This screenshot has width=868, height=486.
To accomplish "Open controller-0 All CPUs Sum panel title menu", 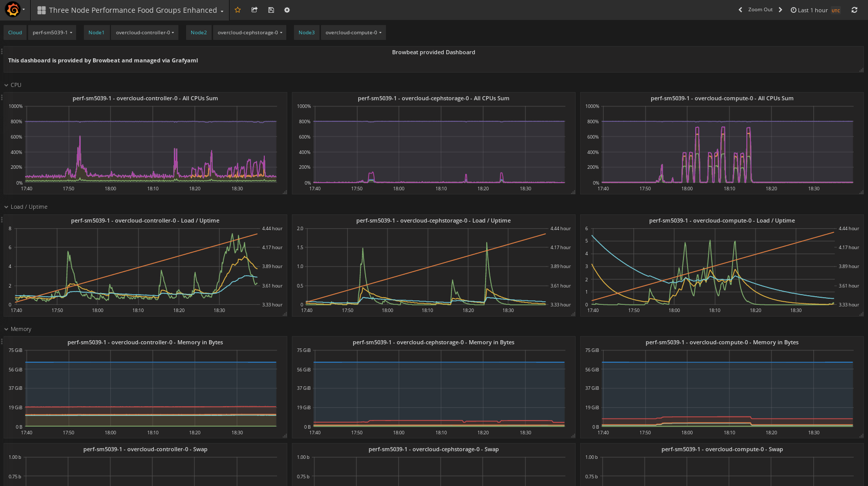I will tap(145, 98).
